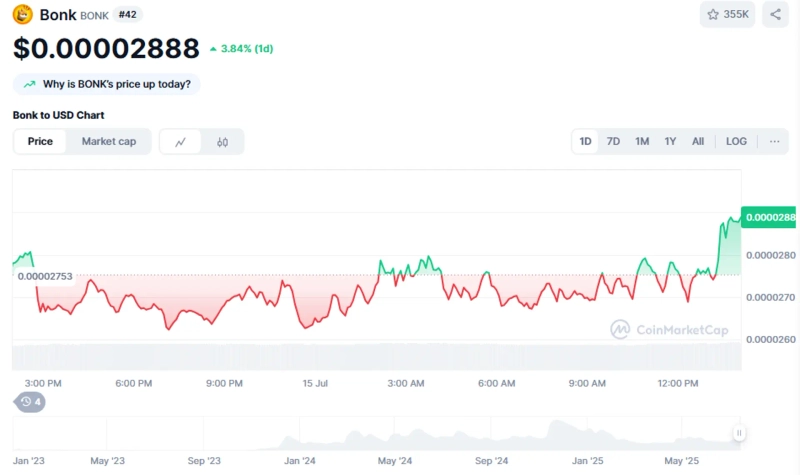Viewport: 800px width, 475px height.
Task: Show the All time range
Action: pyautogui.click(x=698, y=141)
